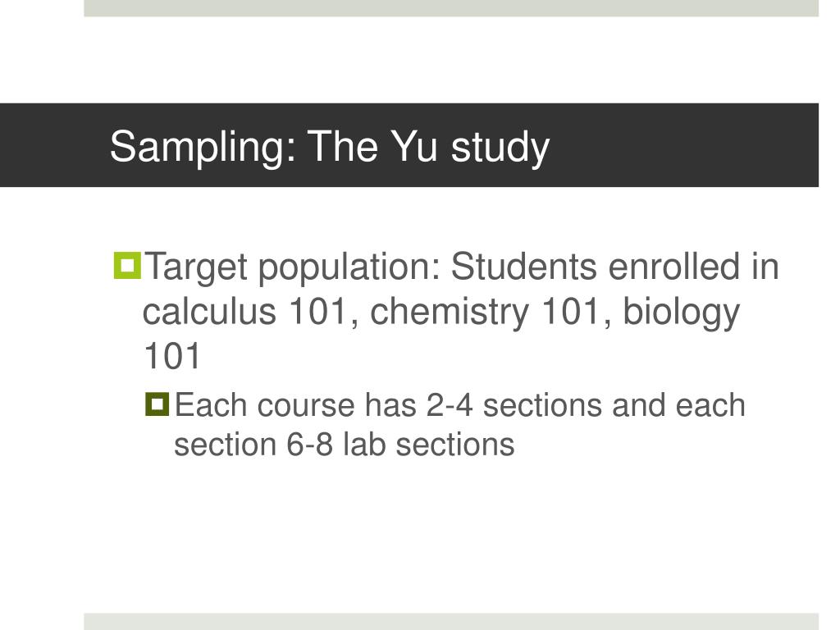The width and height of the screenshot is (840, 630).
Task: Click the light gray bar at slide bottom
Action: (x=451, y=622)
